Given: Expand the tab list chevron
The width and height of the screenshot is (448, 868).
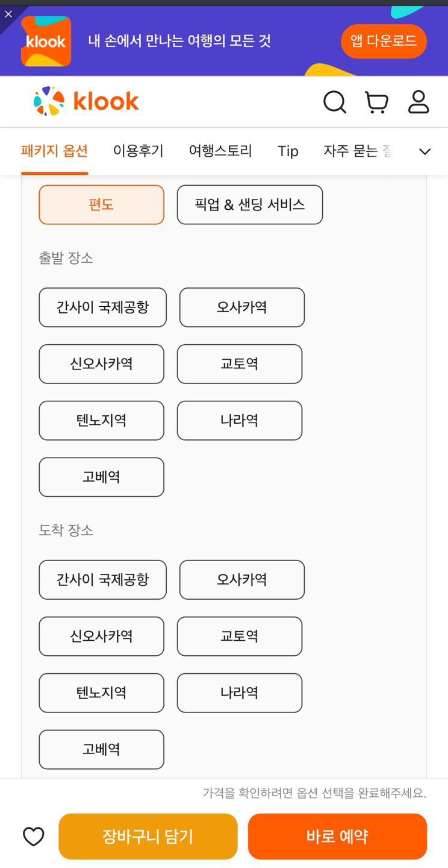Looking at the screenshot, I should (x=425, y=151).
